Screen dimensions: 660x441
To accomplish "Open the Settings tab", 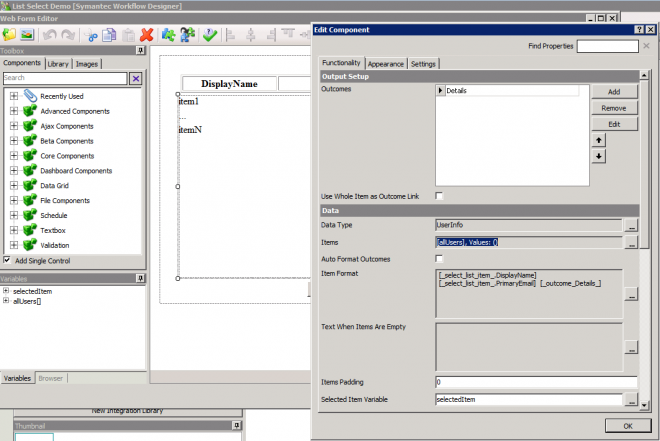I will pyautogui.click(x=423, y=64).
